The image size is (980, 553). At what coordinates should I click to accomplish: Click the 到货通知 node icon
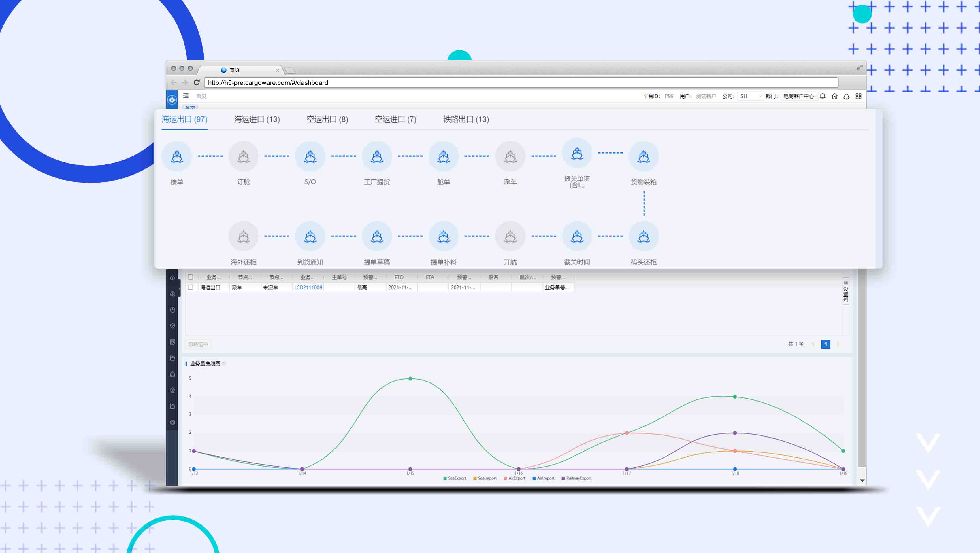pos(310,236)
